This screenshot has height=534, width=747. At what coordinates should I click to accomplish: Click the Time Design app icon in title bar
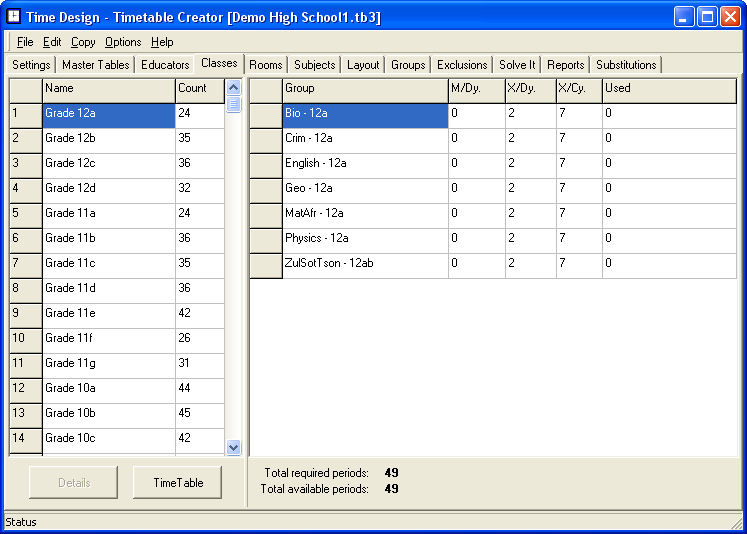pos(14,16)
